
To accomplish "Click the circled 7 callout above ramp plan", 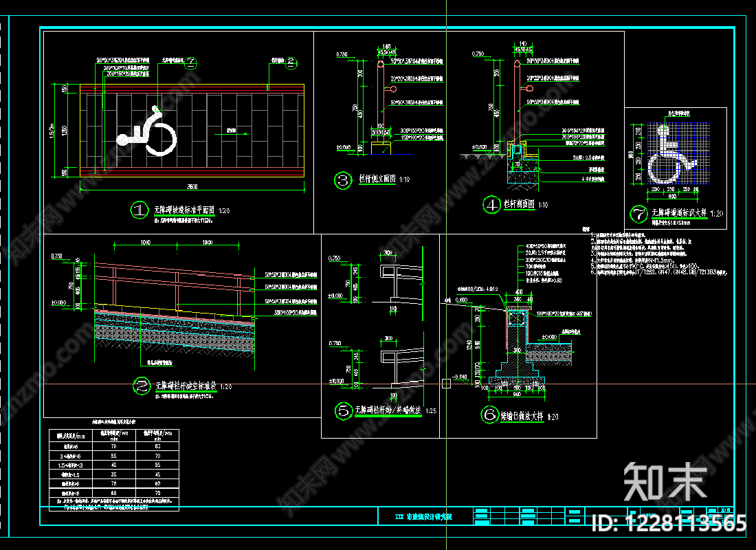I will (191, 62).
